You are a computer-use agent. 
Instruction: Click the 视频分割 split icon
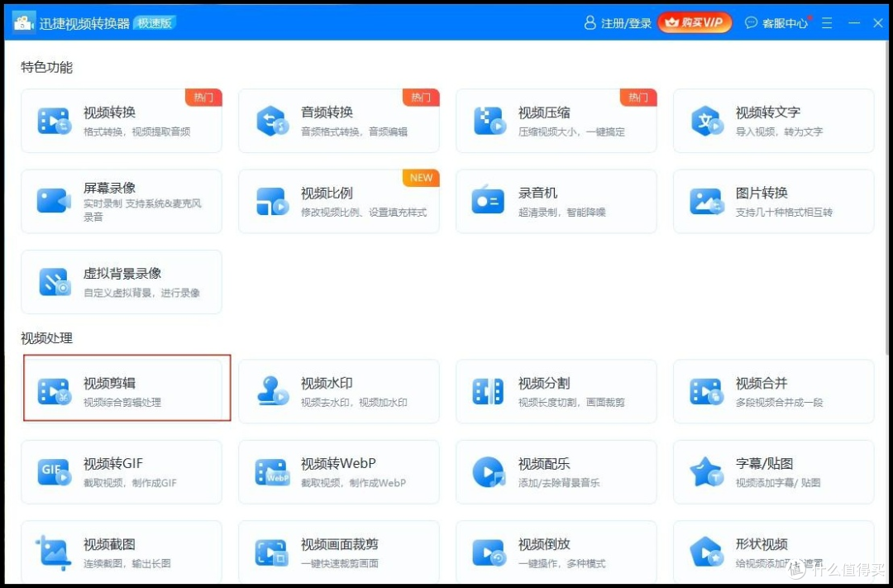pyautogui.click(x=488, y=392)
